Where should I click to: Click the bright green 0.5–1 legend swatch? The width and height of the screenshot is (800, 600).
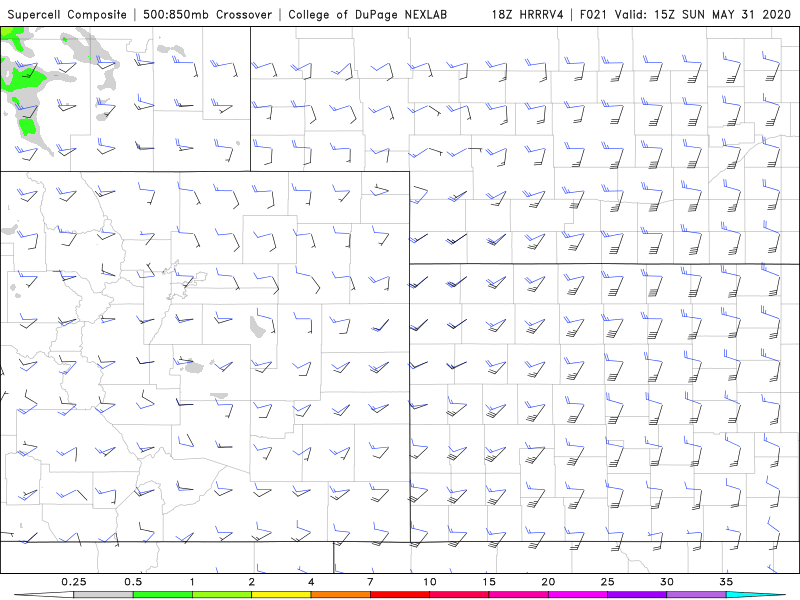[x=162, y=595]
